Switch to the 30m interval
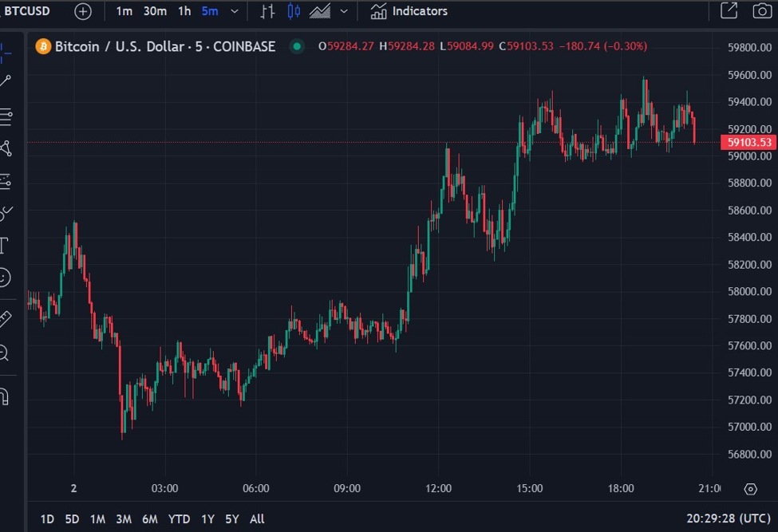This screenshot has height=532, width=778. tap(156, 11)
